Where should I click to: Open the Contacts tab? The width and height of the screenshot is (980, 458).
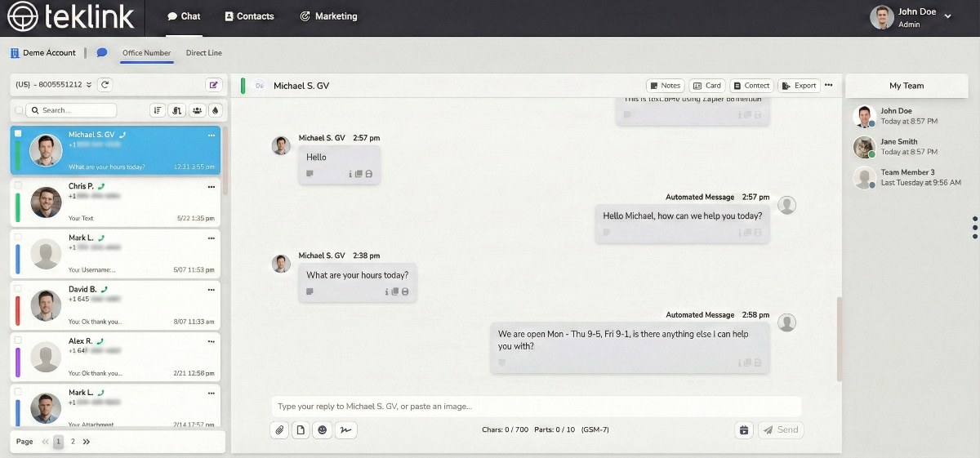pyautogui.click(x=249, y=16)
